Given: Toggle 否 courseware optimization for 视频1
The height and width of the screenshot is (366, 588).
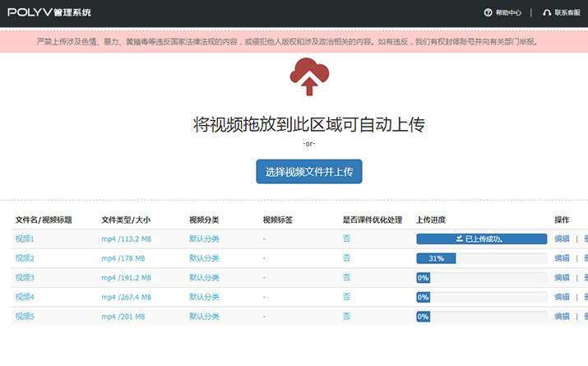Looking at the screenshot, I should 346,239.
